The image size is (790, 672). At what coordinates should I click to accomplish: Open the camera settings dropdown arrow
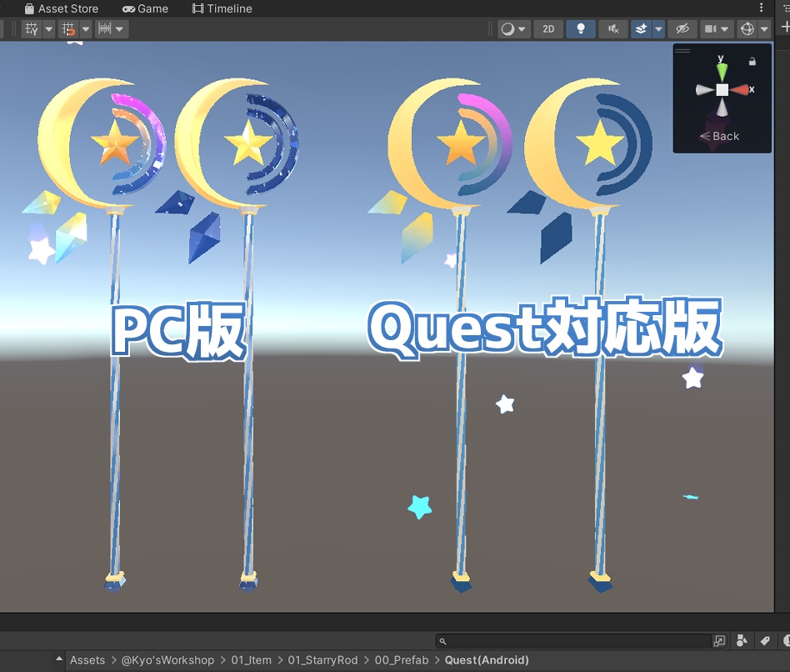coord(725,28)
